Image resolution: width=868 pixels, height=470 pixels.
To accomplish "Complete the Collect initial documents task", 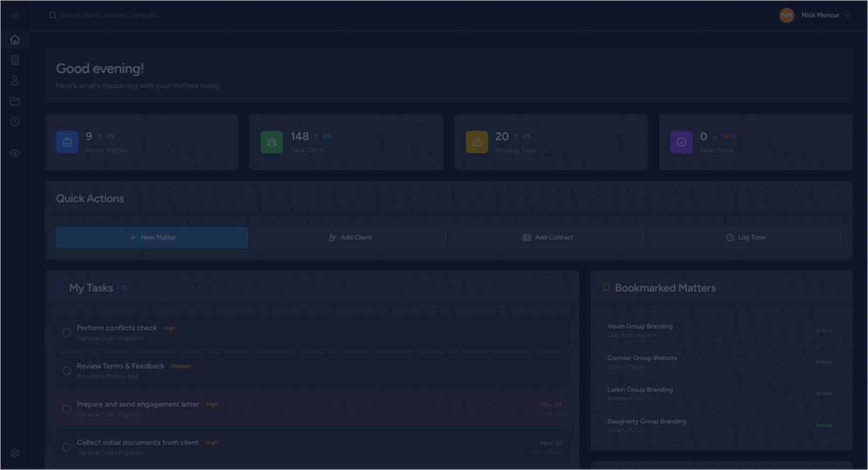I will (66, 447).
